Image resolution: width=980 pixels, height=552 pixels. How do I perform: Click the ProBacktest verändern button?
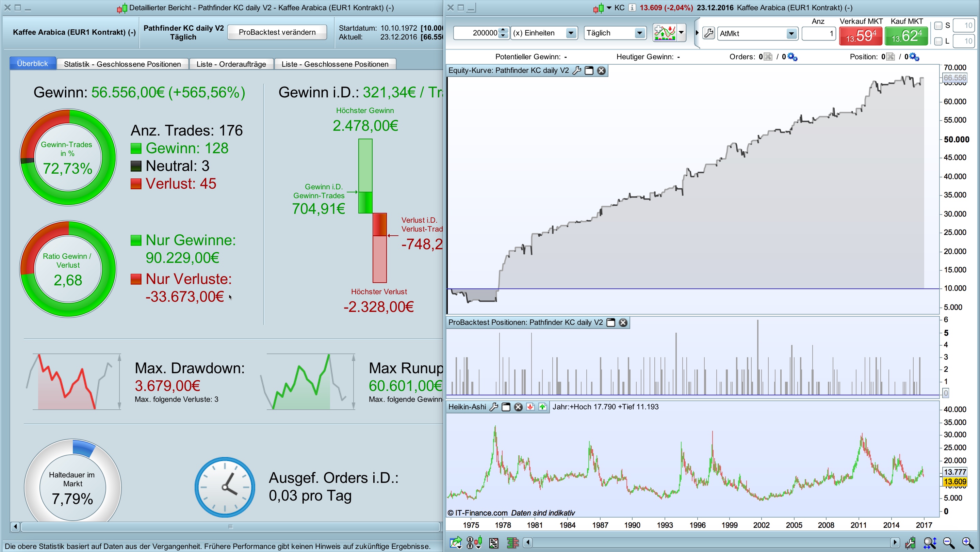(277, 32)
